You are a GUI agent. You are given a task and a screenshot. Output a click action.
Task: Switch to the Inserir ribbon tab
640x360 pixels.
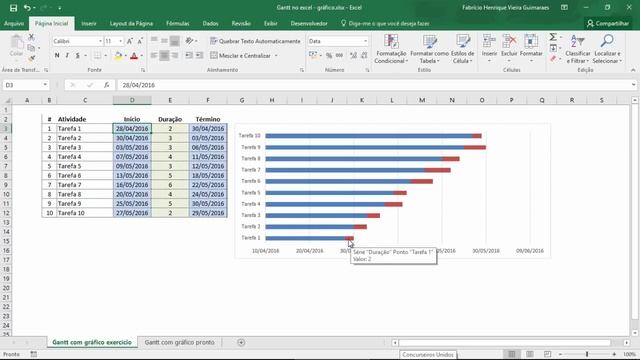point(89,24)
